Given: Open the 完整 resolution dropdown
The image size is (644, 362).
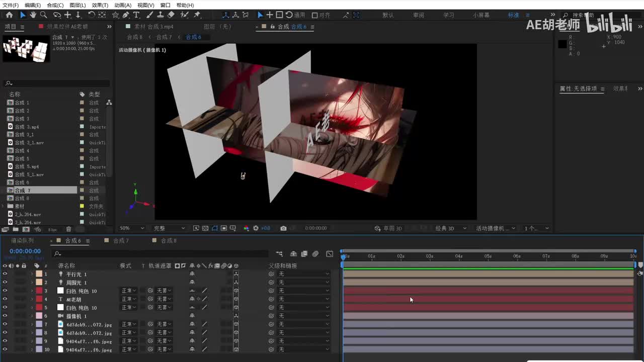Looking at the screenshot, I should [169, 228].
